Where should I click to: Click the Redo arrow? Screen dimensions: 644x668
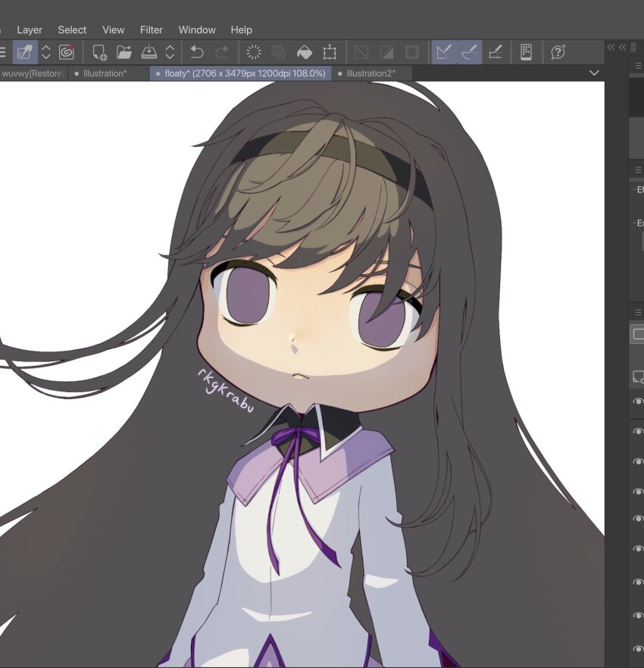222,52
